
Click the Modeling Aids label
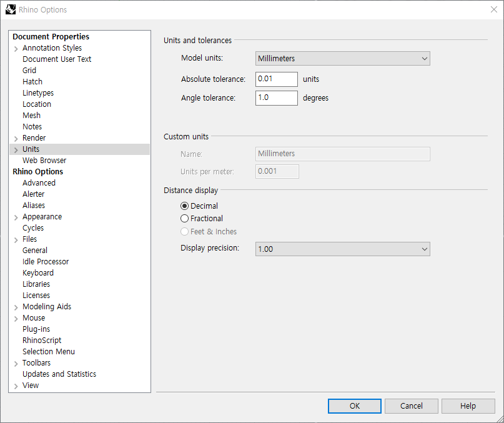(x=47, y=307)
